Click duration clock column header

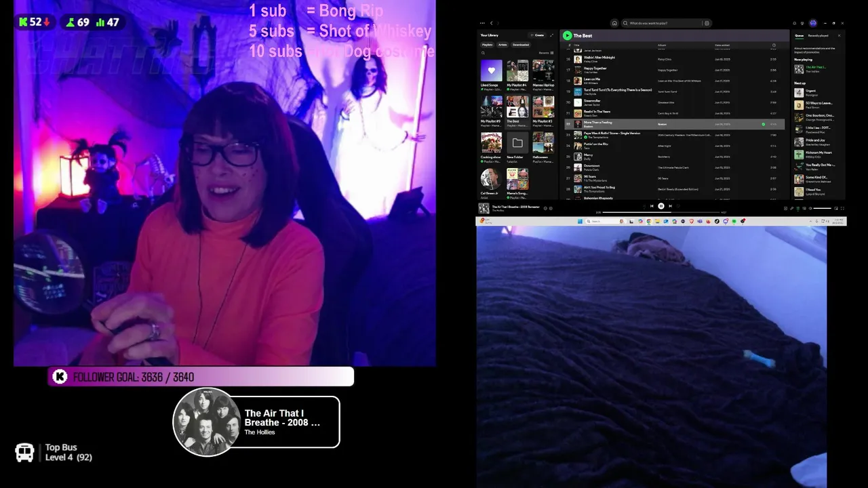pyautogui.click(x=774, y=45)
